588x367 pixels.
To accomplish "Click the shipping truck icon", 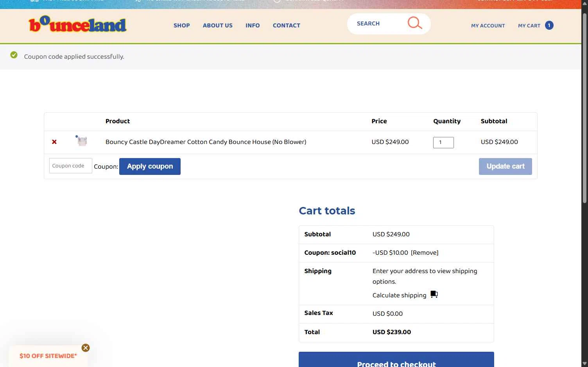I will 434,294.
